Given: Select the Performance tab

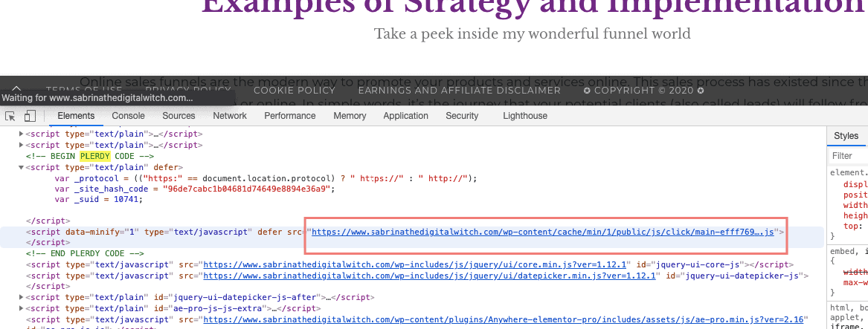Looking at the screenshot, I should [290, 116].
